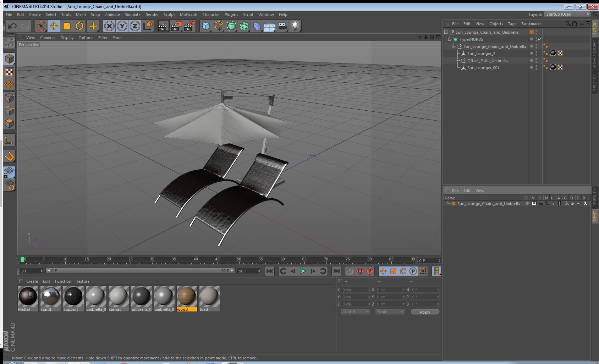Select the canvas material swatch
Screen dimensions: 599x364
click(119, 299)
